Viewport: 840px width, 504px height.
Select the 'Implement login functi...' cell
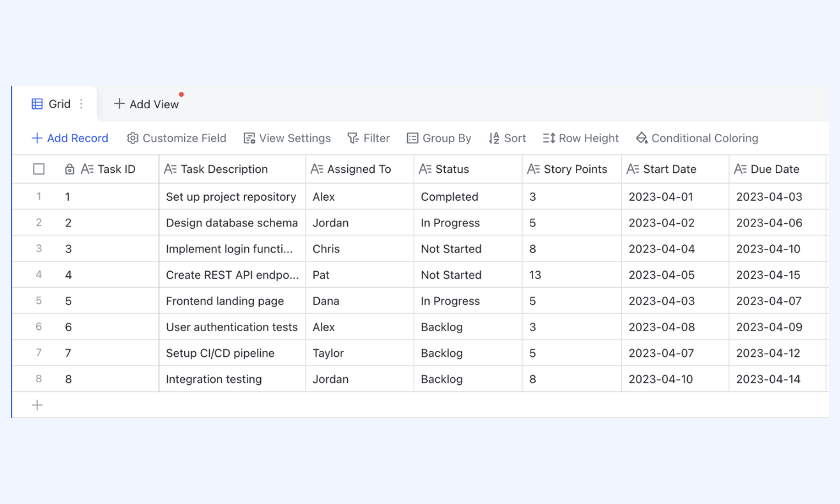(x=232, y=249)
